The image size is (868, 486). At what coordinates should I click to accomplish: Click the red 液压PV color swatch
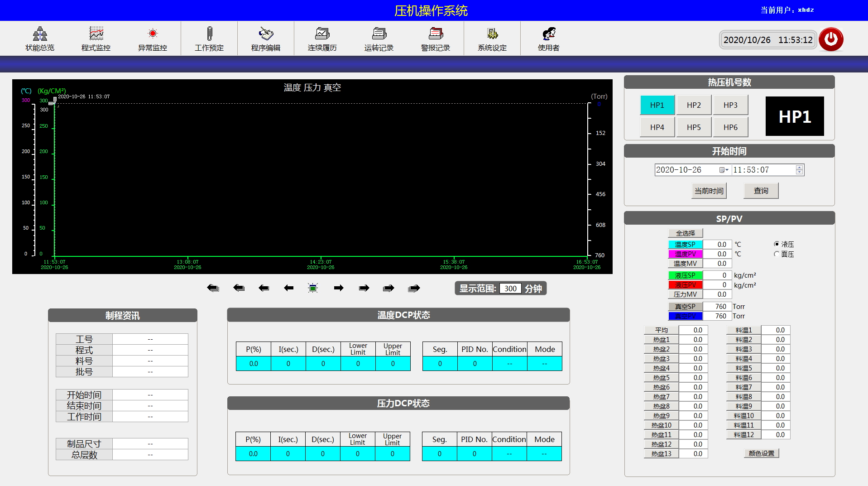pos(685,285)
